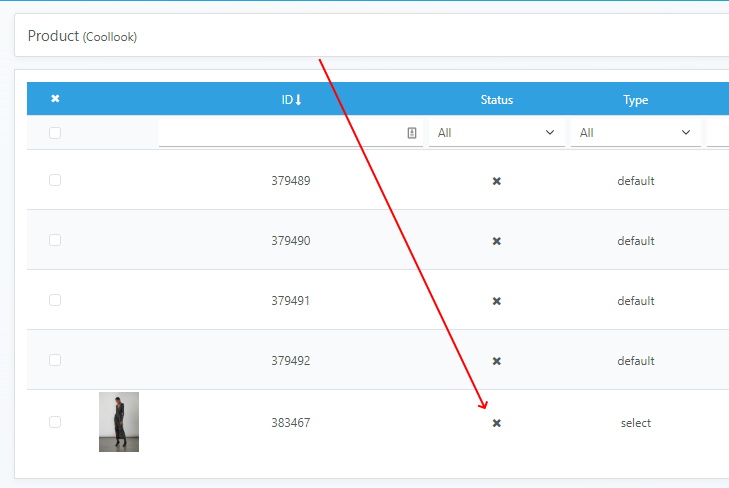Sort by the ID column header

pyautogui.click(x=291, y=99)
